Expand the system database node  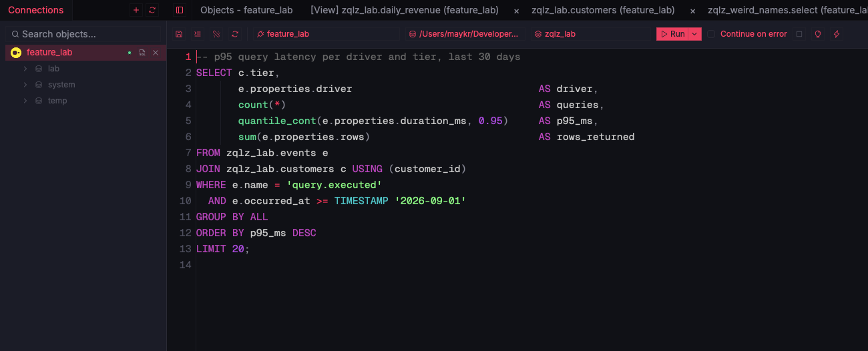point(25,85)
